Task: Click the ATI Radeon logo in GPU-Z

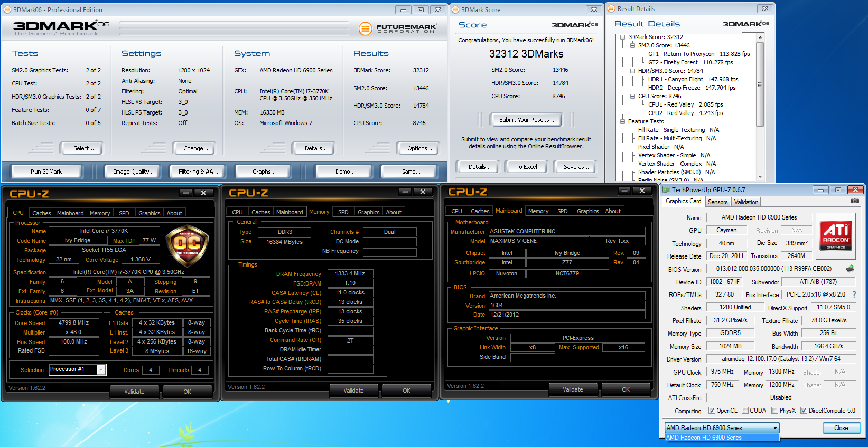Action: (x=836, y=235)
